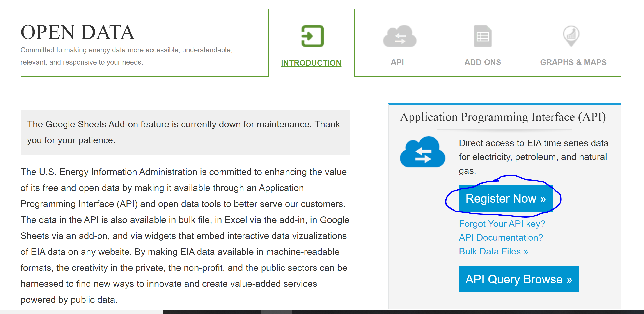Screen dimensions: 644x314
Task: Click the 'Direct access to EIA' description text
Action: pyautogui.click(x=533, y=156)
